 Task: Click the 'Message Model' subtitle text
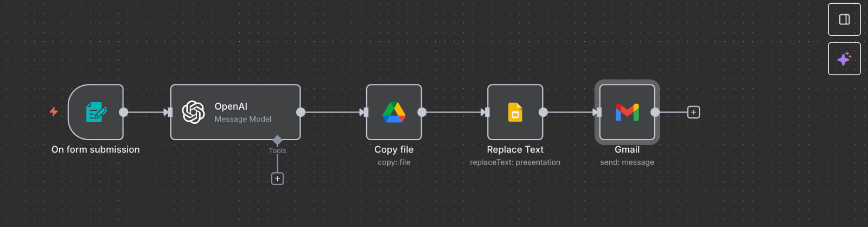(x=243, y=119)
